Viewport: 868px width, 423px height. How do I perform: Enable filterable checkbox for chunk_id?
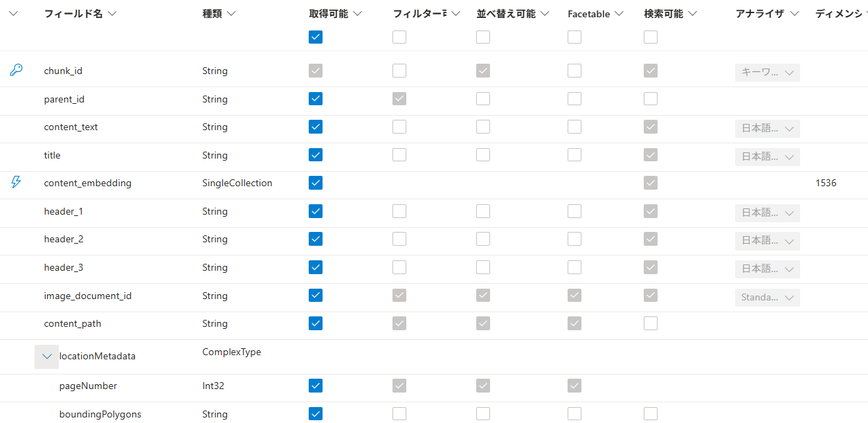pyautogui.click(x=399, y=71)
